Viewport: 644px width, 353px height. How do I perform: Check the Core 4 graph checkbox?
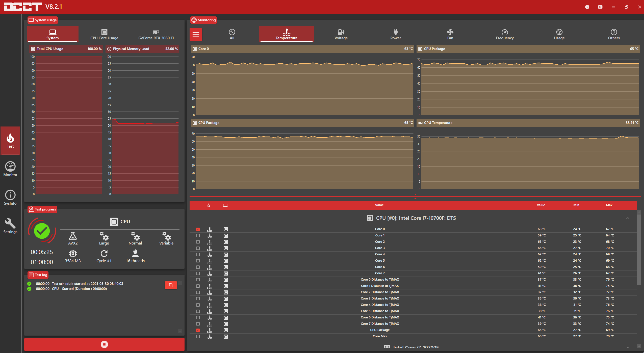pyautogui.click(x=198, y=255)
